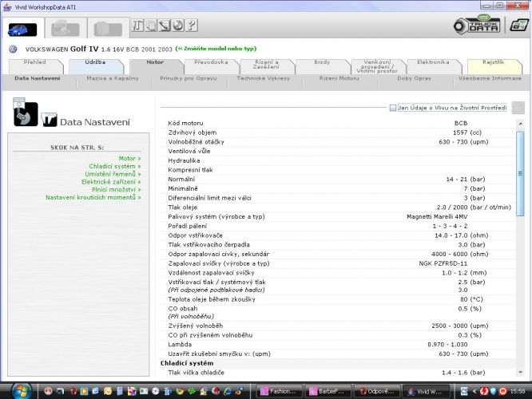Screen dimensions: 532x399
Task: Open help with the question mark icon
Action: [192, 26]
